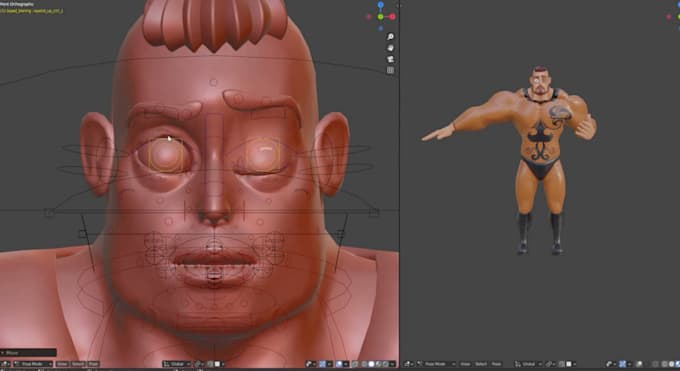Select wireframe shading in right viewport
This screenshot has width=680, height=371.
[664, 364]
